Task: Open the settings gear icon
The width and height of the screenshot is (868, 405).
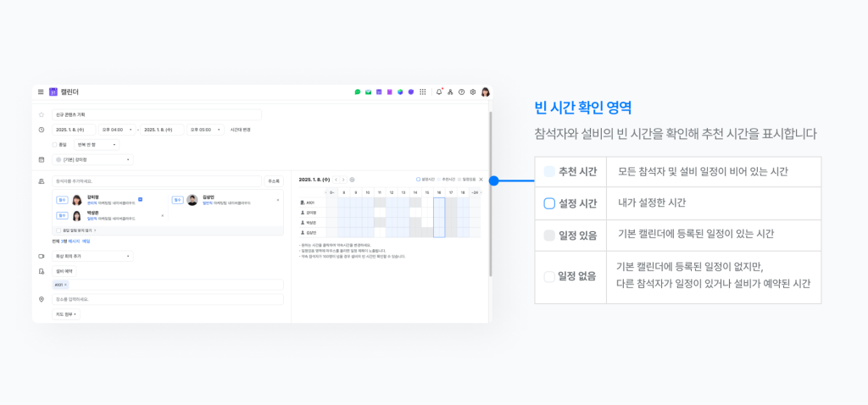Action: [473, 92]
